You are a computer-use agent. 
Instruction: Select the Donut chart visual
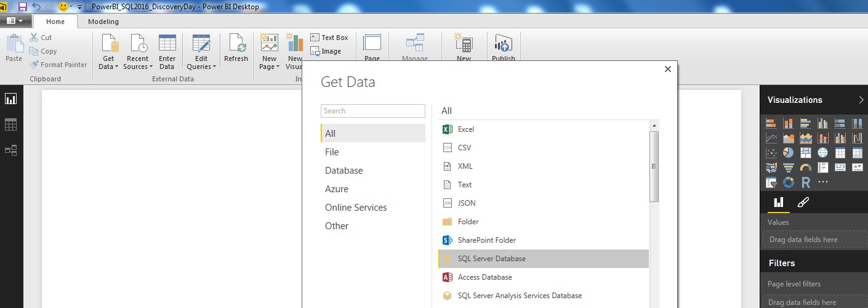coord(788,182)
